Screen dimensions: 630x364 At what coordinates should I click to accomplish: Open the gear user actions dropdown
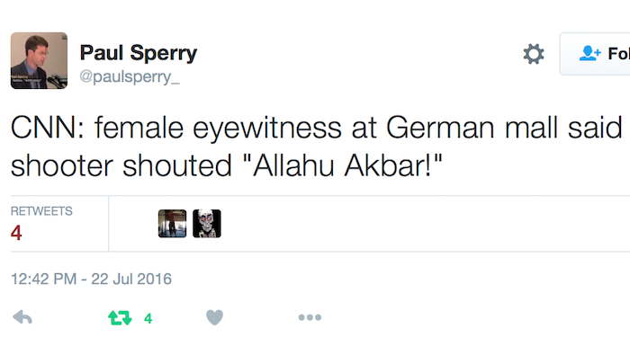[534, 54]
